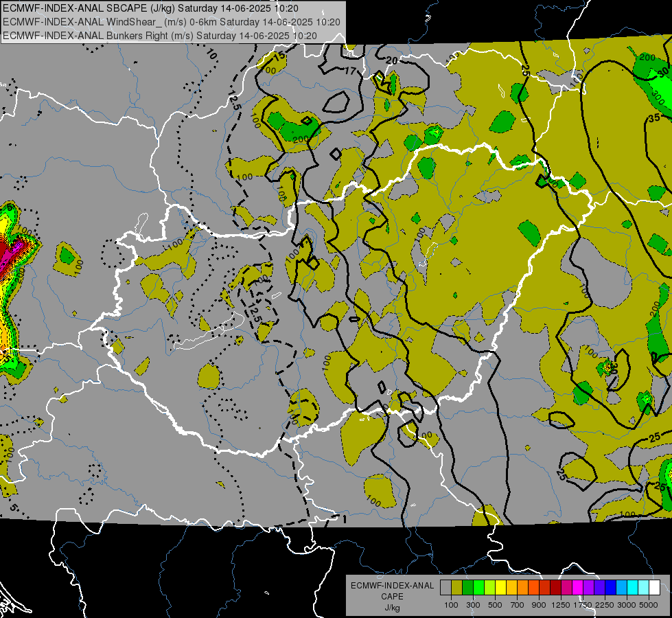
Task: Click the legend value 2250
Action: (605, 605)
